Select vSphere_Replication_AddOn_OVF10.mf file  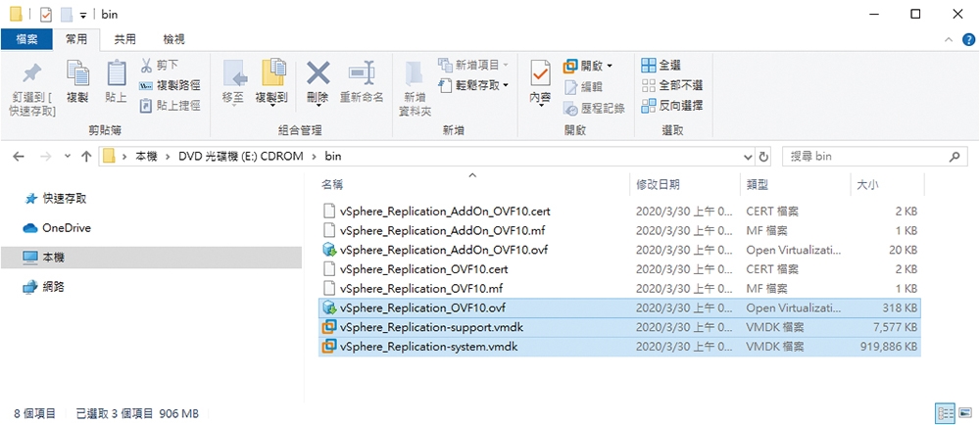click(x=619, y=230)
